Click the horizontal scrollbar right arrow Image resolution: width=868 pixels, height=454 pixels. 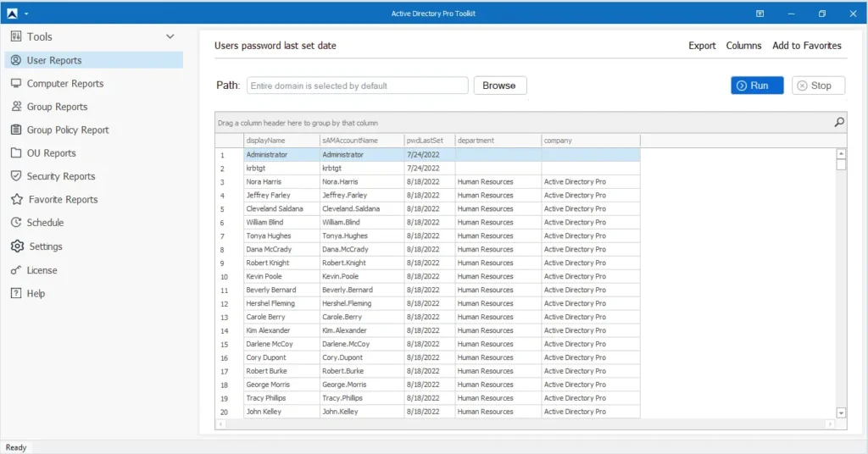click(x=830, y=424)
